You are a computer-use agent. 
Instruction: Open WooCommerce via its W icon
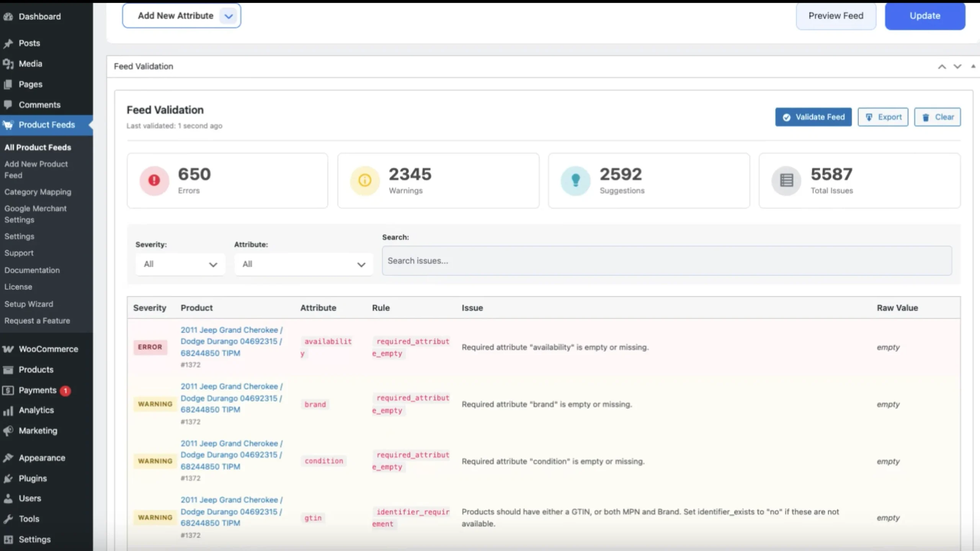(8, 349)
